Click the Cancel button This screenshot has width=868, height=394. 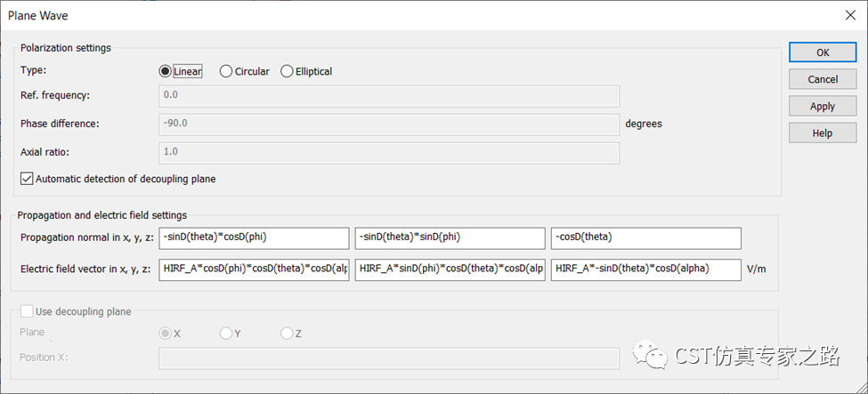[x=823, y=79]
